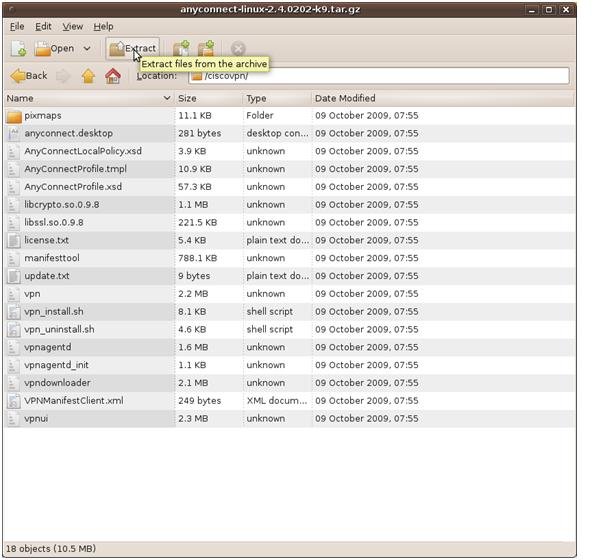
Task: Select the vpnagentd file icon
Action: point(14,347)
